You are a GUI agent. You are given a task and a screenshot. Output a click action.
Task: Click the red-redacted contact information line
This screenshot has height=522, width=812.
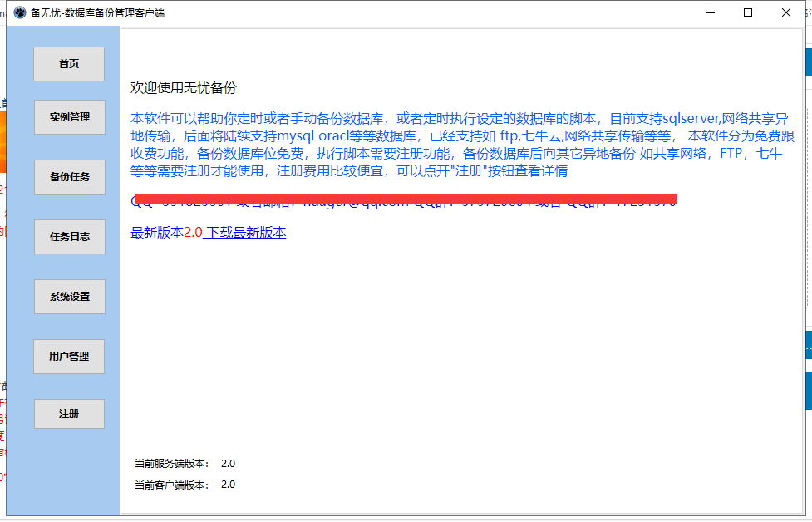coord(405,199)
